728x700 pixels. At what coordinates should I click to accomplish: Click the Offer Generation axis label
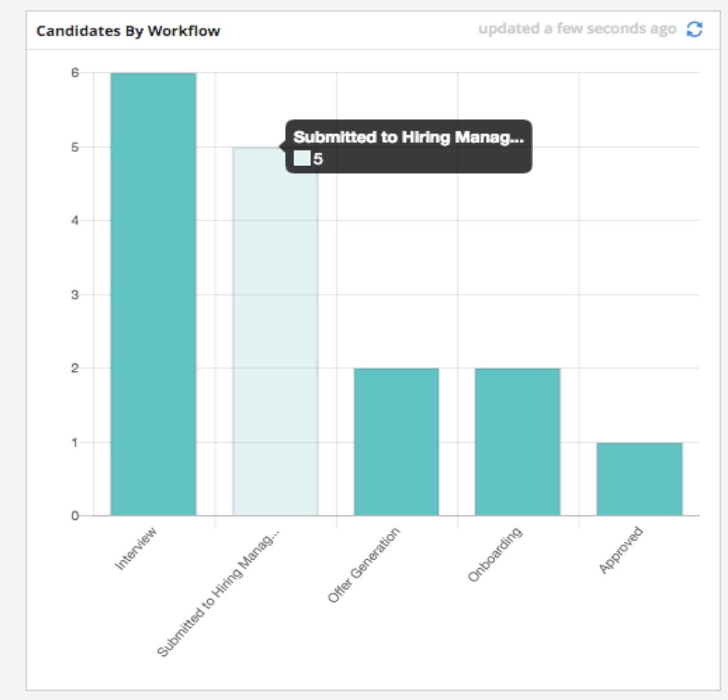[x=363, y=565]
